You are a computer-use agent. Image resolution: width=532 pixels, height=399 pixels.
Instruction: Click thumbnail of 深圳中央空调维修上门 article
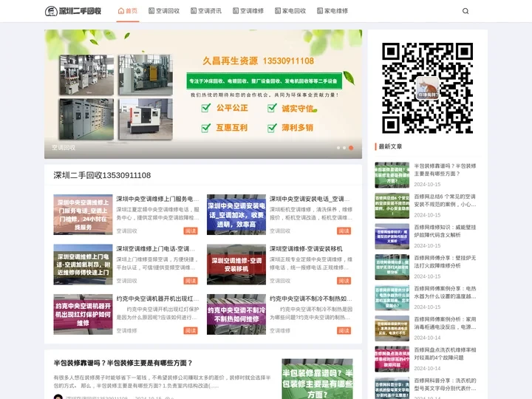[x=83, y=214]
